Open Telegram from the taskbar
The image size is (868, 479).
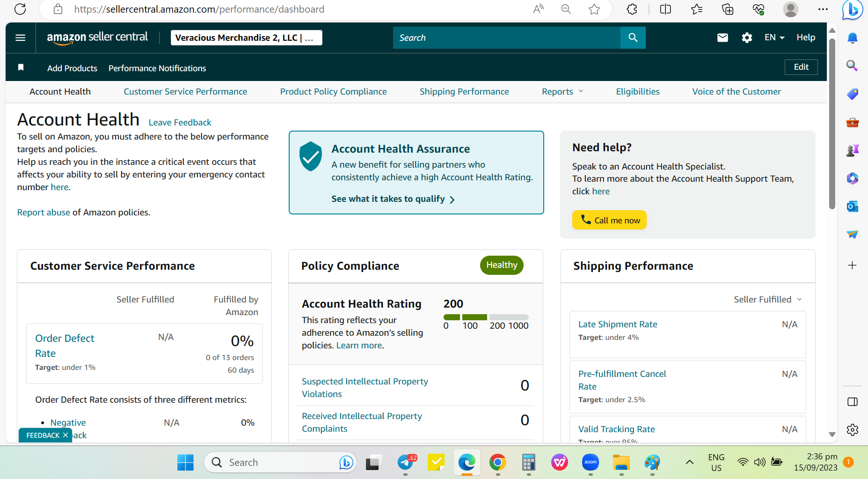405,463
